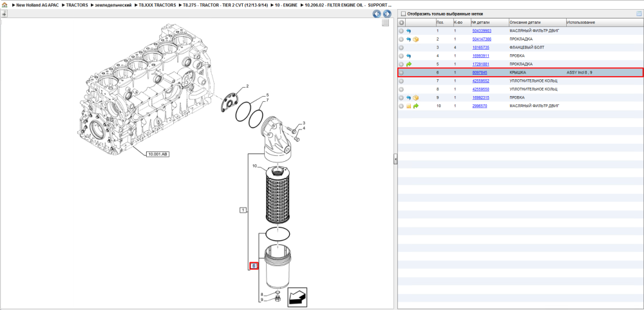Open part number link 18165735
644x310 pixels.
(x=480, y=48)
